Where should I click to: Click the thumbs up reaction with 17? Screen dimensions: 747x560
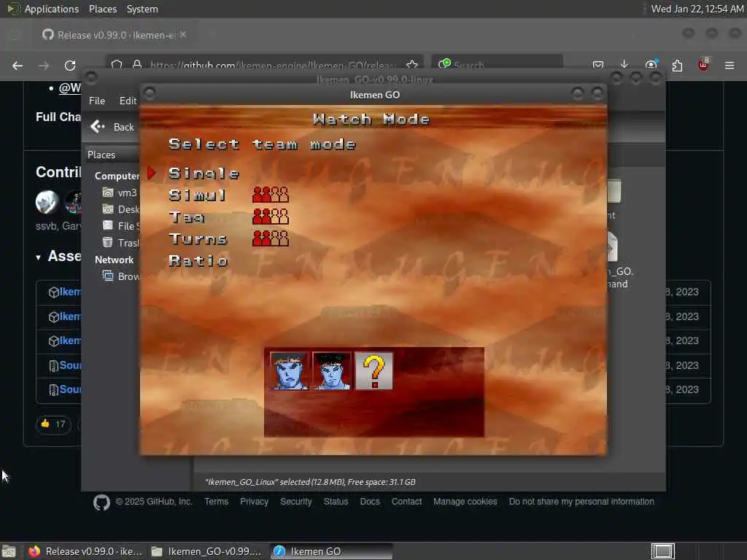(x=53, y=424)
